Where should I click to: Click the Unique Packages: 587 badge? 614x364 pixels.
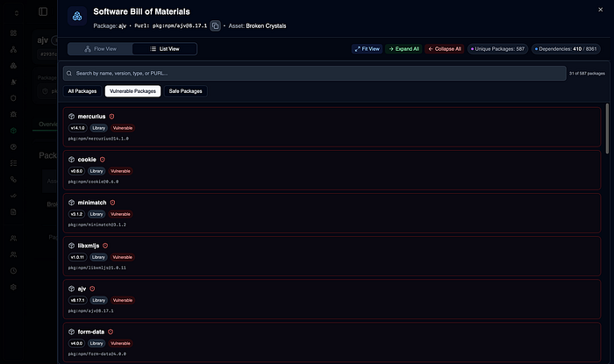pos(497,49)
